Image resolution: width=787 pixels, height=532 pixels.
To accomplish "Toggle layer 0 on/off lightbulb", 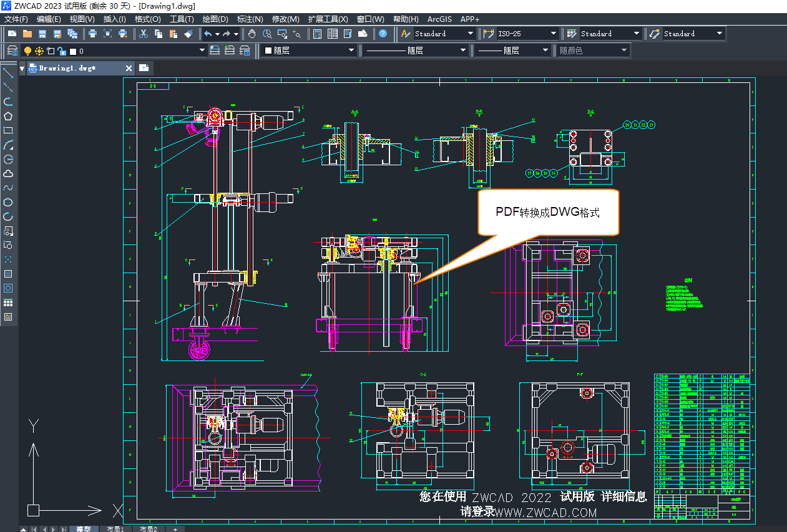I will point(27,51).
